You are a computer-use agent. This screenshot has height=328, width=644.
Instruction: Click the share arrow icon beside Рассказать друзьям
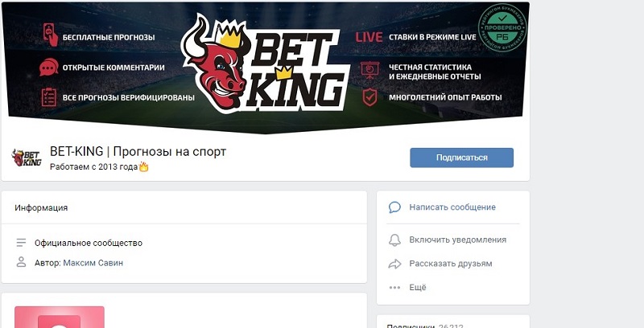[394, 264]
